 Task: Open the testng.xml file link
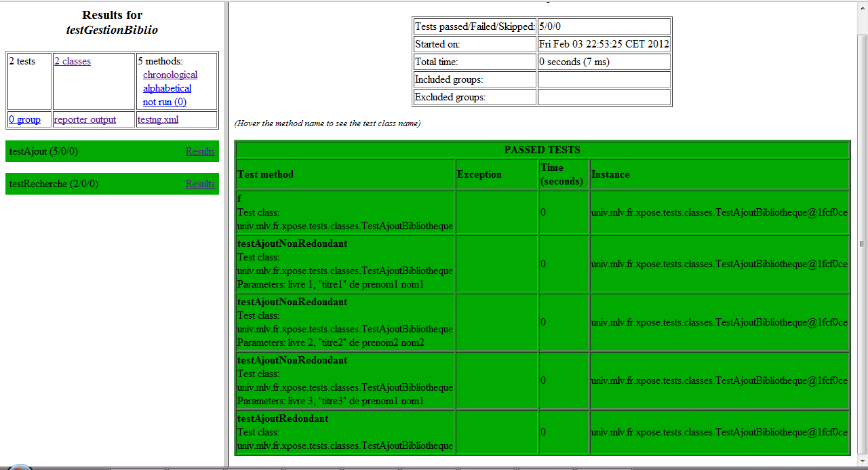pyautogui.click(x=157, y=119)
